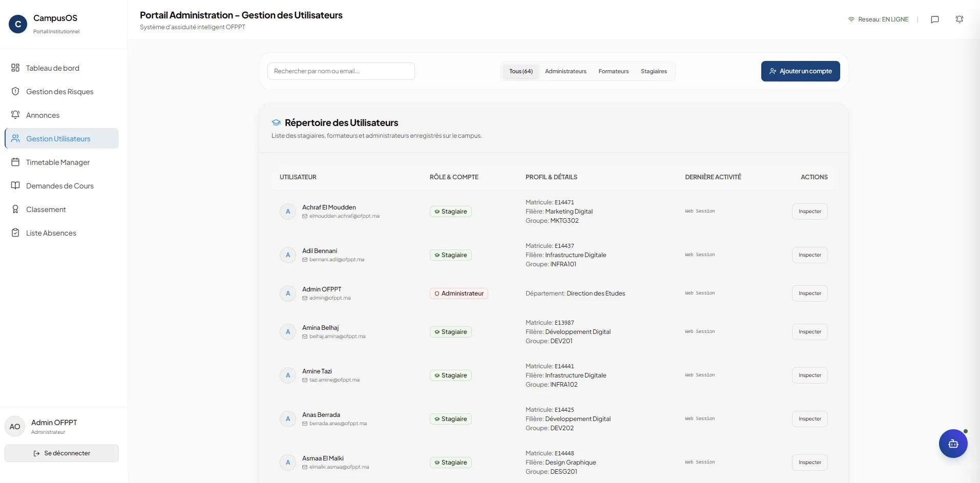This screenshot has width=980, height=483.
Task: Click Anas Berrada's avatar circle
Action: [288, 419]
